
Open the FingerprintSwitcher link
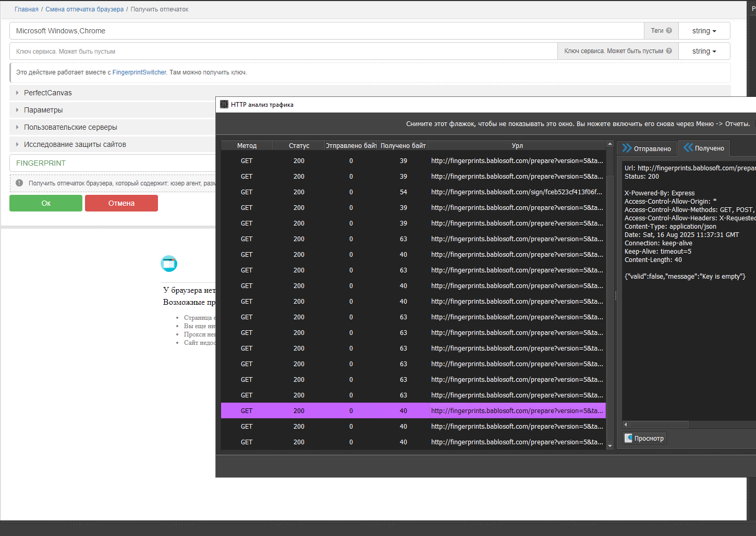coord(139,72)
